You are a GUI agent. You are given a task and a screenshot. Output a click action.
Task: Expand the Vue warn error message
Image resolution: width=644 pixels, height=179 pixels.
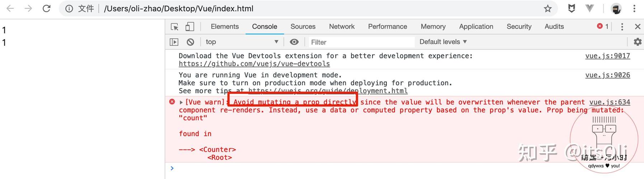point(181,102)
